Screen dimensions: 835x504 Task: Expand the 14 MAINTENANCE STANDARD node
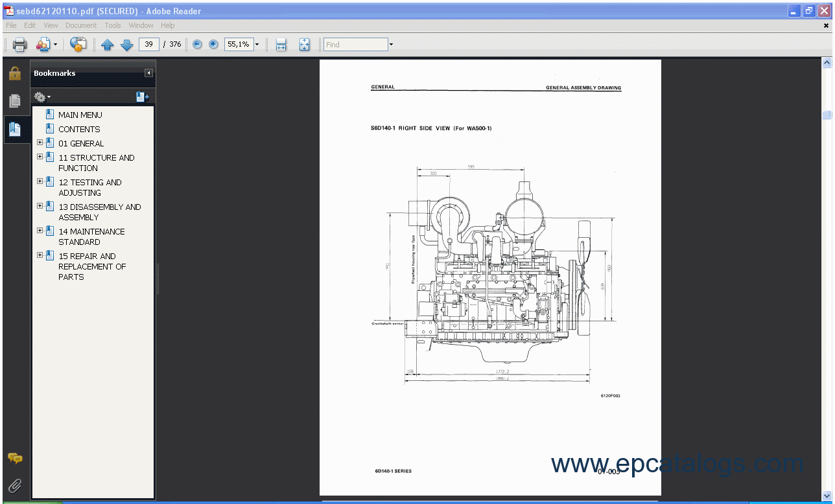40,231
